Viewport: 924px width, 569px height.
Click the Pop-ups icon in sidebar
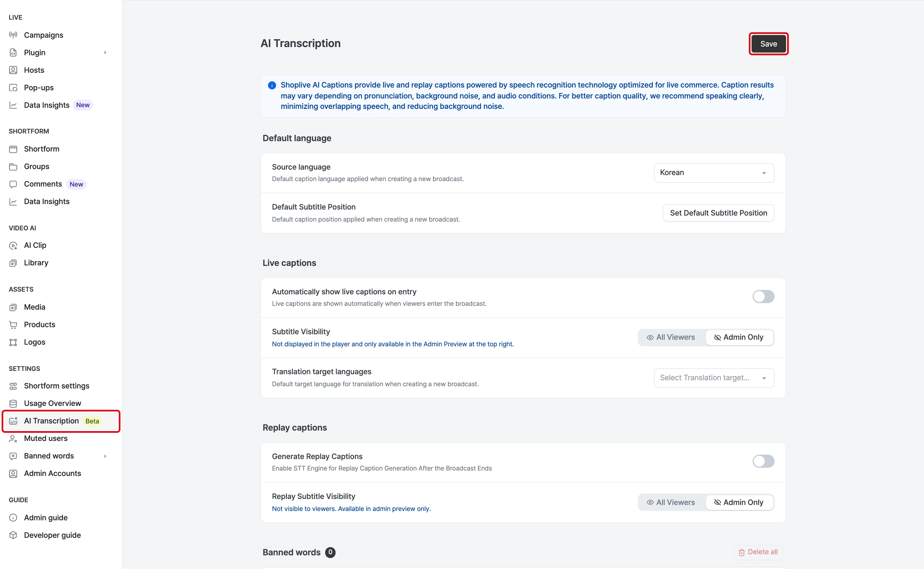[13, 88]
